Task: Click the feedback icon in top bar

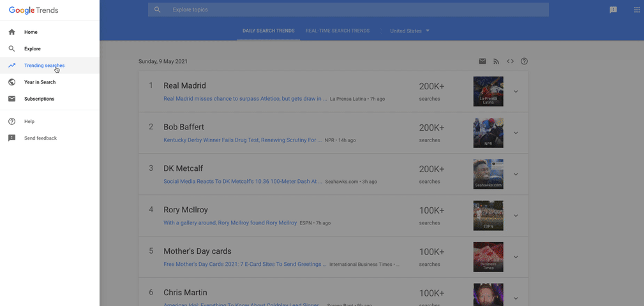Action: pos(613,10)
